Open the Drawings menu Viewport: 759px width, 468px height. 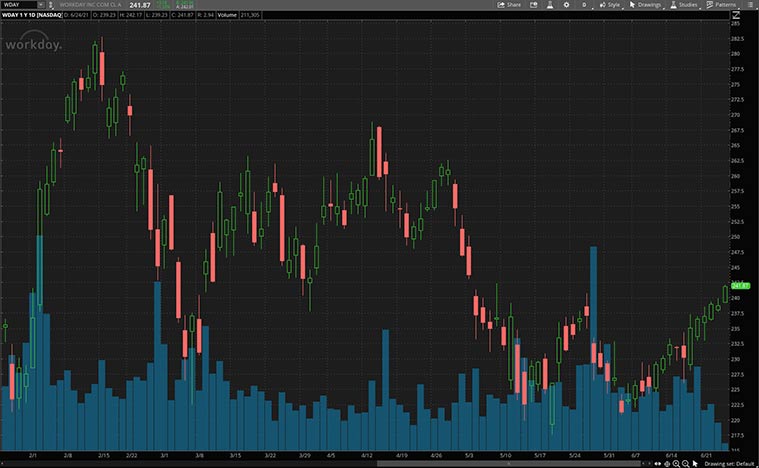coord(645,5)
